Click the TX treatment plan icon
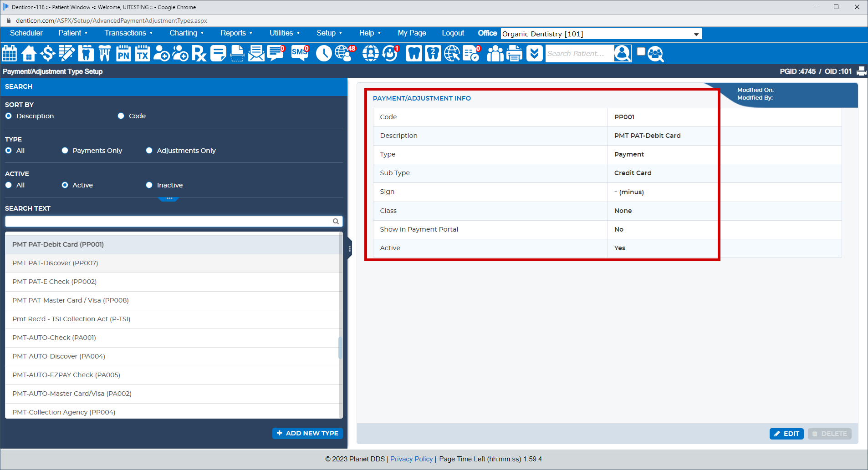Screen dimensions: 868x470 point(142,53)
